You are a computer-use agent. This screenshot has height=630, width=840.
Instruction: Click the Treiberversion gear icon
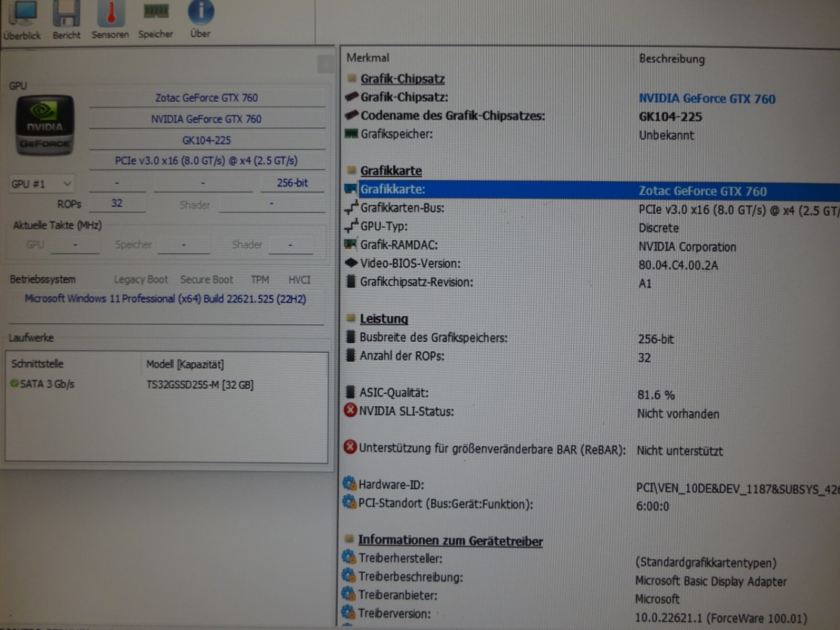[349, 612]
